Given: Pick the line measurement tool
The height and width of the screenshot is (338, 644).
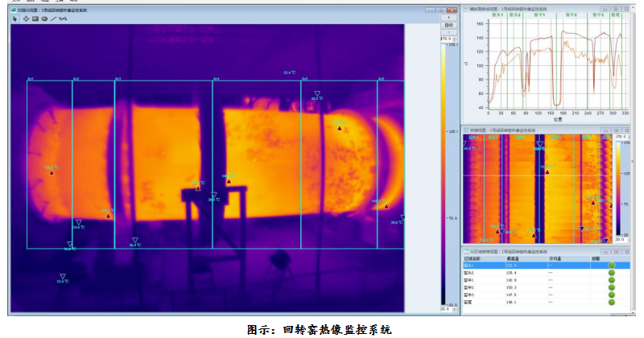Looking at the screenshot, I should click(54, 19).
